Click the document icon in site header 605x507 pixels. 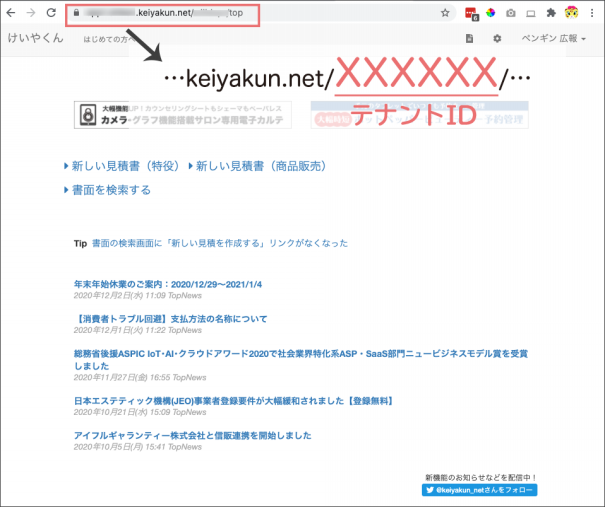tap(469, 38)
